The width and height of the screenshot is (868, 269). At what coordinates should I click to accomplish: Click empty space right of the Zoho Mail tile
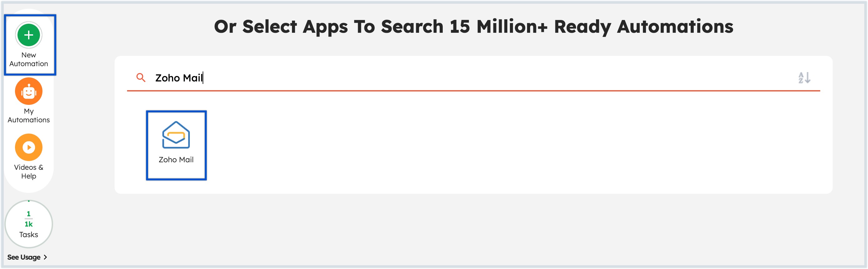point(506,145)
